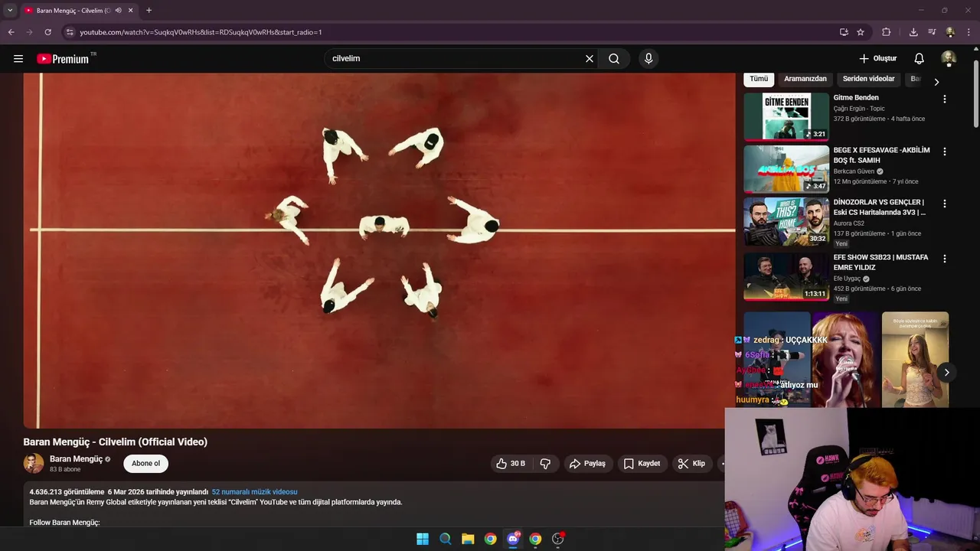Close the Baran Mengüç tab
980x551 pixels.
tap(131, 11)
